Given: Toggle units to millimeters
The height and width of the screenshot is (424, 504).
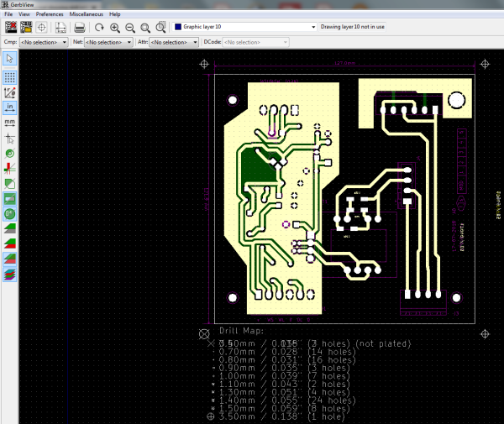Looking at the screenshot, I should pos(9,123).
